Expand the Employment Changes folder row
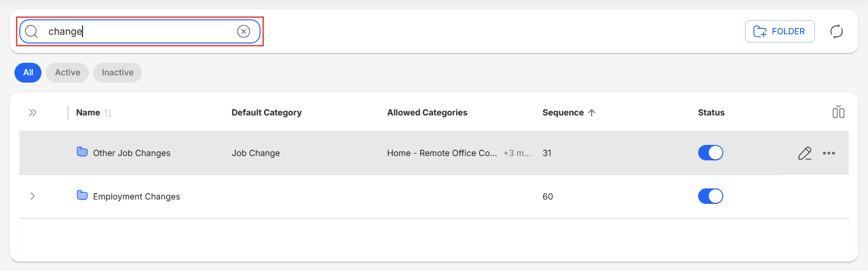868x271 pixels. coord(32,196)
